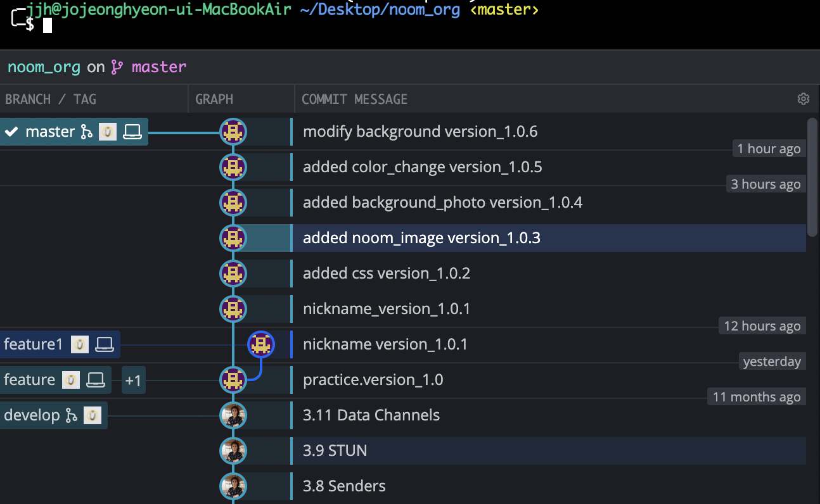Click the remote icon on the develop branch
This screenshot has height=504, width=820.
click(x=91, y=415)
